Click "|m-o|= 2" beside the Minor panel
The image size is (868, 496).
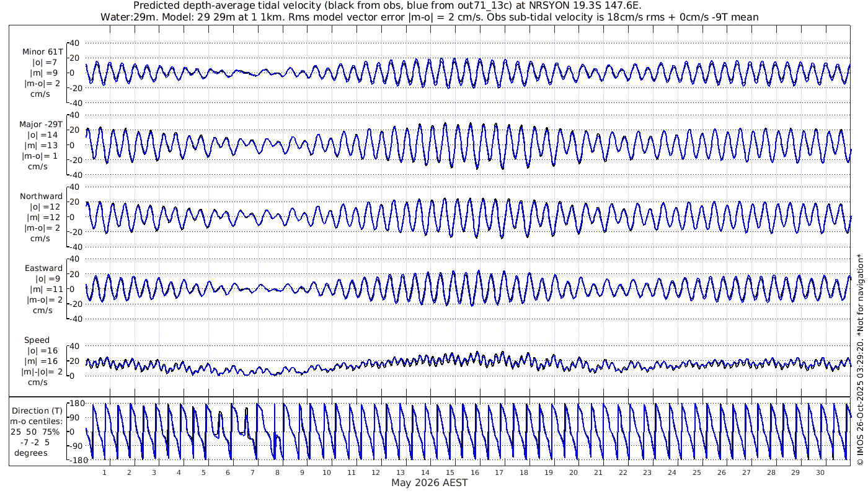click(x=42, y=84)
